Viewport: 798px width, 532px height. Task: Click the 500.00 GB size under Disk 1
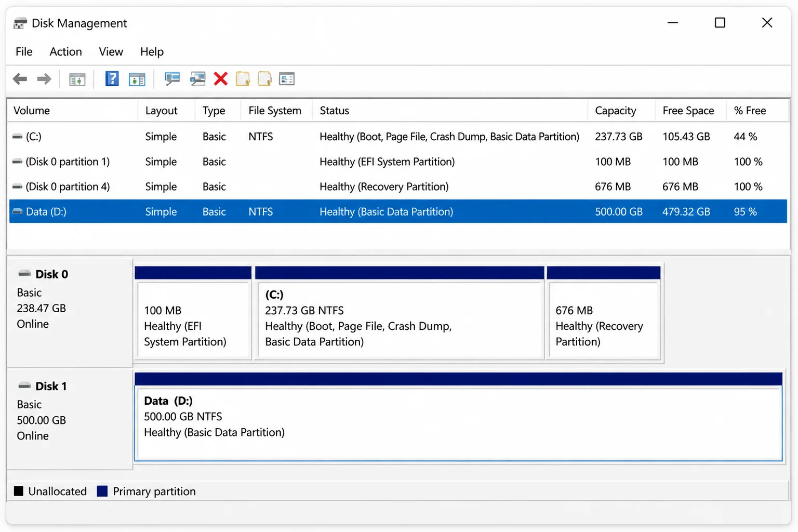(x=42, y=420)
